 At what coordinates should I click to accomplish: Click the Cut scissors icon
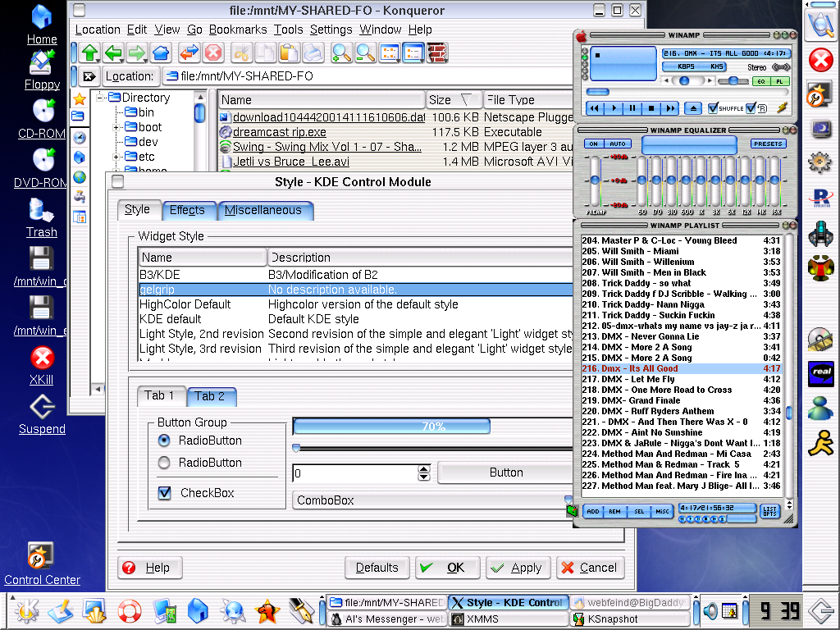241,53
